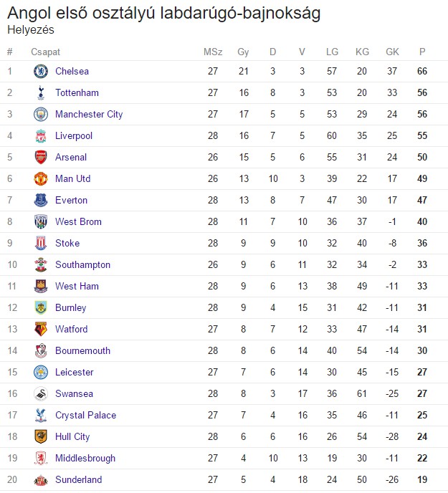Click the Tottenham club crest icon
The image size is (448, 493).
40,92
